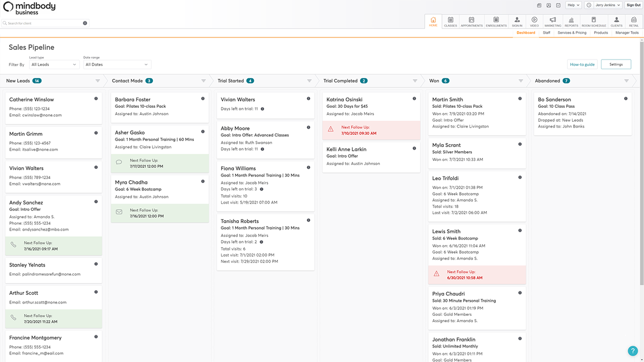Click info icon on Catherine Winslow card
Screen dimensions: 644x362
96,99
